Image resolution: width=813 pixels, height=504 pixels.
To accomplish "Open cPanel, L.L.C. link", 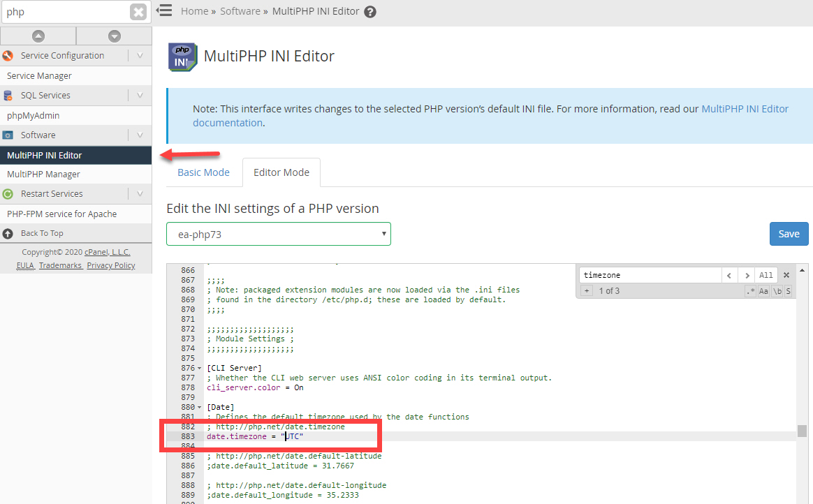I will coord(108,252).
